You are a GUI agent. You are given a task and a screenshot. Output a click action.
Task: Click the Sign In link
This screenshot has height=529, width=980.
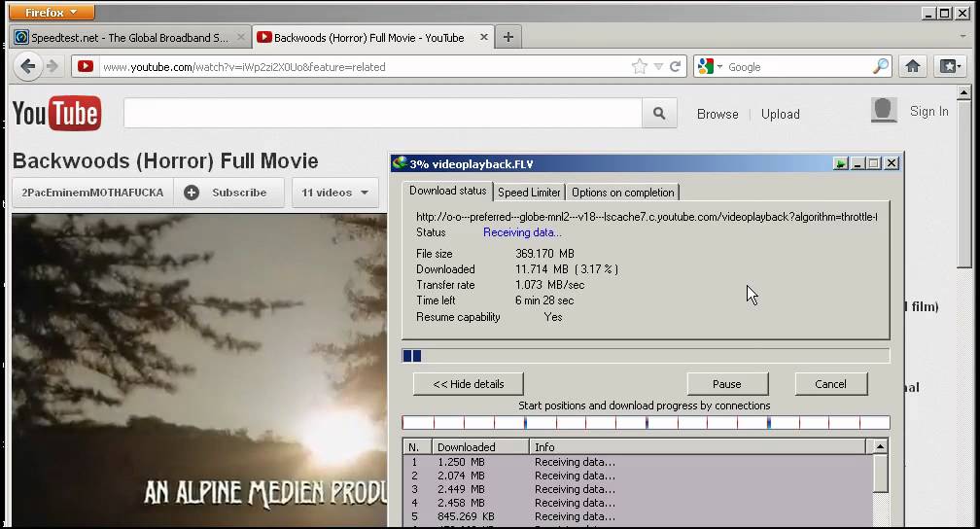[928, 111]
